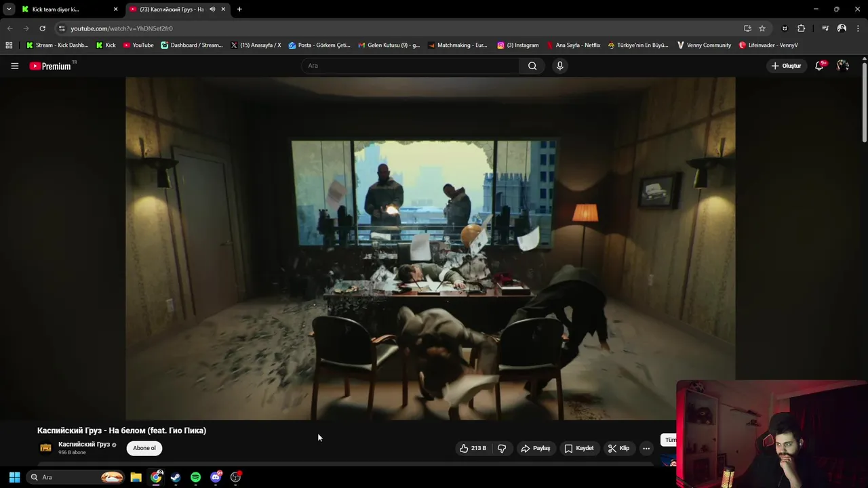This screenshot has width=868, height=488.
Task: Open Chrome extensions puzzle icon
Action: pos(802,28)
